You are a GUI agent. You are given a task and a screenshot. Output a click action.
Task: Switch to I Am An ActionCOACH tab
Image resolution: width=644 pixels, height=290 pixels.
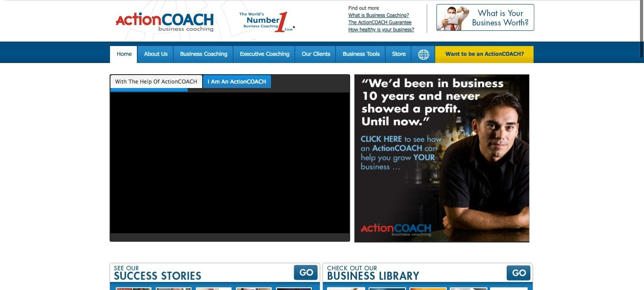point(237,81)
